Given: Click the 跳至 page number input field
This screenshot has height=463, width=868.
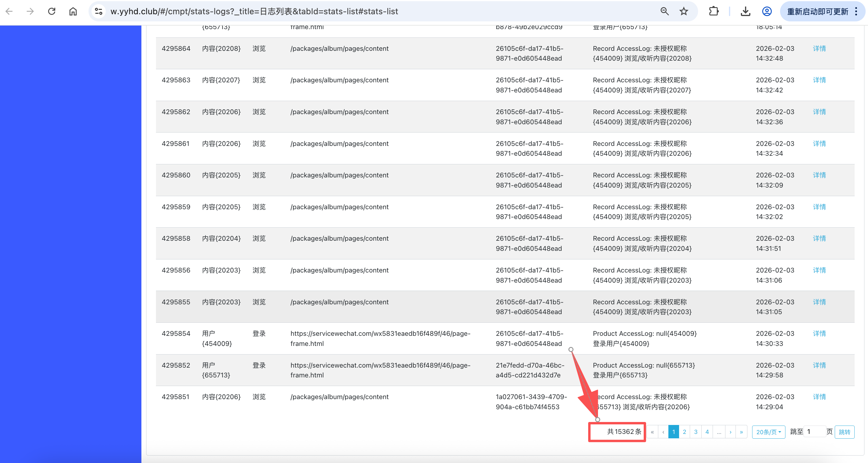Looking at the screenshot, I should (815, 432).
